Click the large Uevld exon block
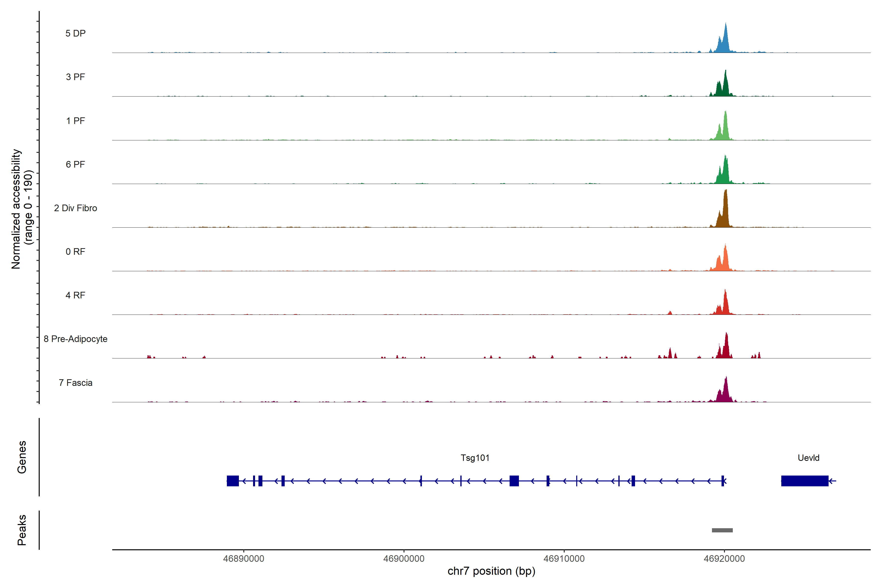This screenshot has width=882, height=588. point(805,481)
